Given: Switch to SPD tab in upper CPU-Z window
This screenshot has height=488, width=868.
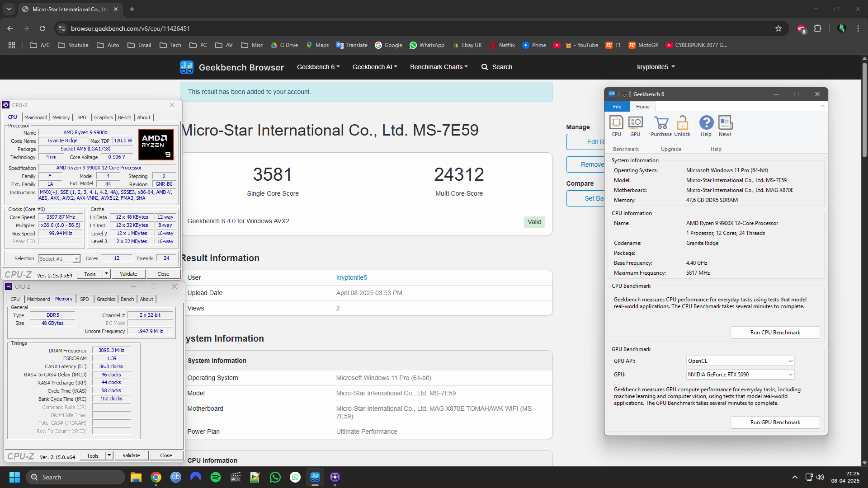Looking at the screenshot, I should coord(81,117).
